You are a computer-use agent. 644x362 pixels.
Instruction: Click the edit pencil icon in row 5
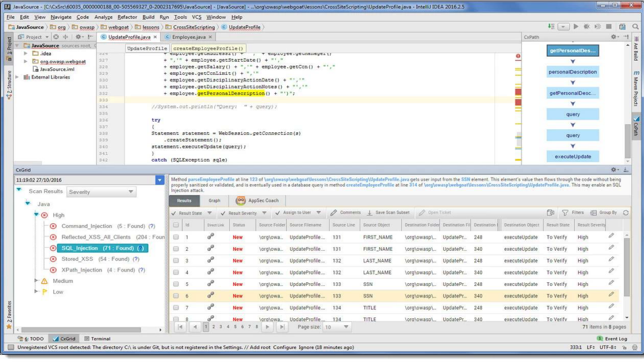click(x=611, y=282)
